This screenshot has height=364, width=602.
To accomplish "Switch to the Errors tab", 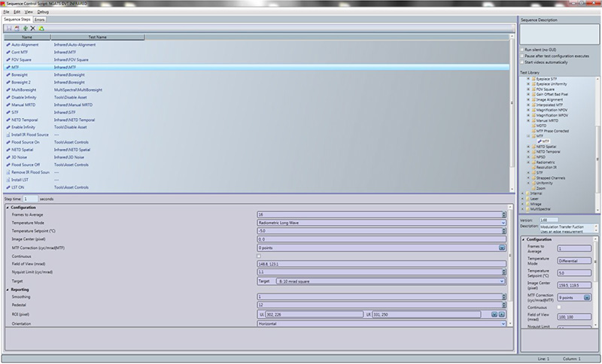I will [50, 19].
